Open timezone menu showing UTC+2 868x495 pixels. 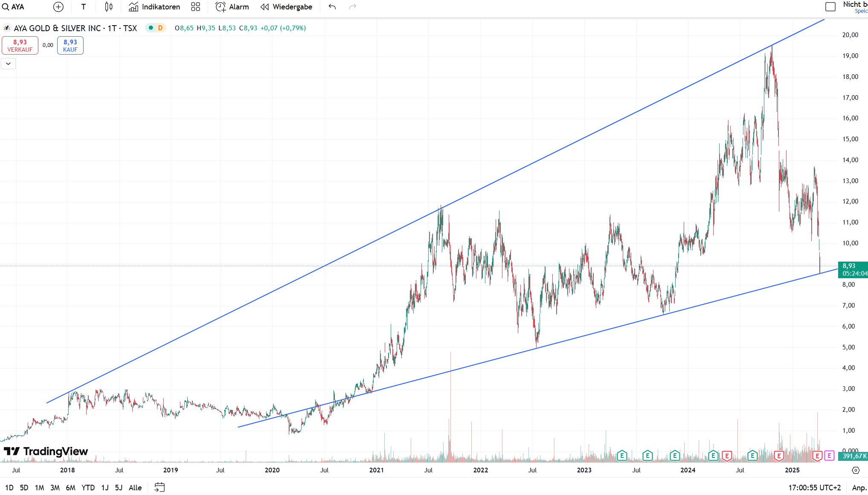814,487
